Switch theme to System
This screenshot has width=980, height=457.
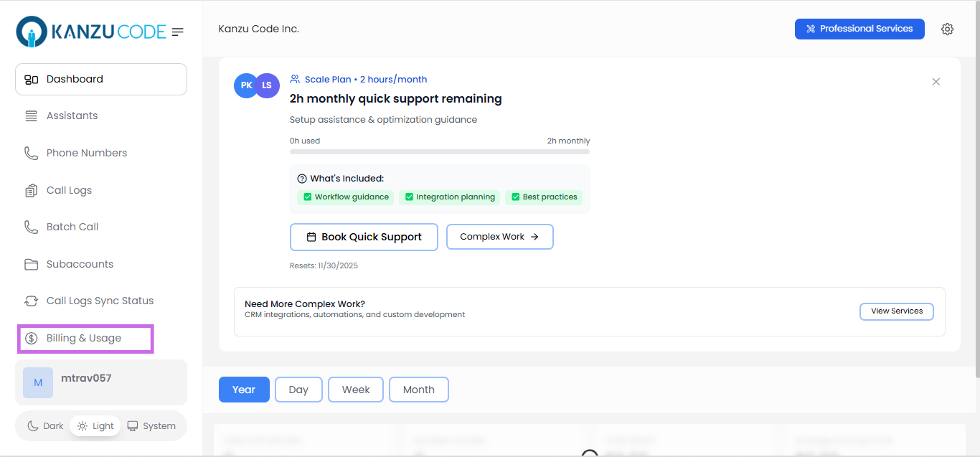click(x=151, y=426)
